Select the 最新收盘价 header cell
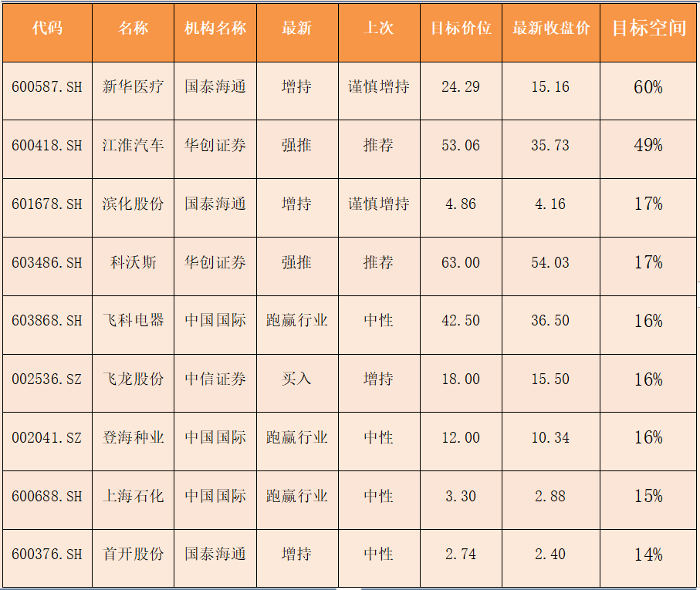Screen dimensions: 700x590 coord(550,29)
